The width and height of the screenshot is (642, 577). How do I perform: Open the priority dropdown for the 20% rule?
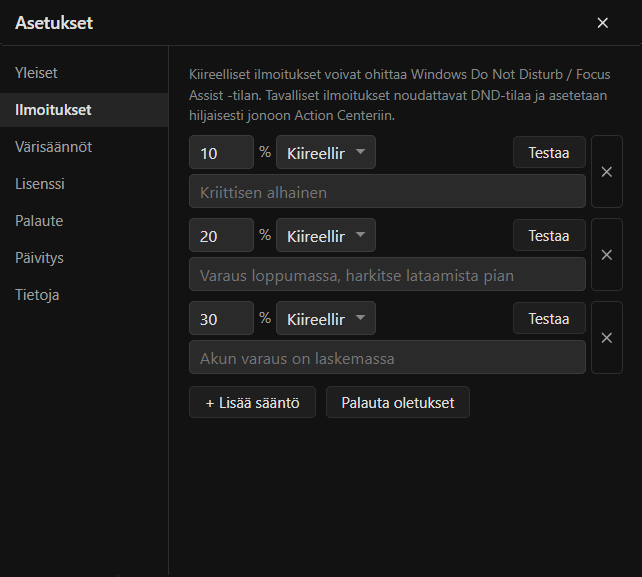tap(326, 235)
